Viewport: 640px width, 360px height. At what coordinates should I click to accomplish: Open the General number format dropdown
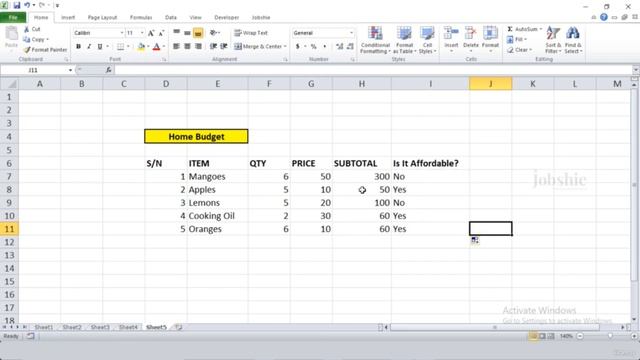click(x=351, y=33)
